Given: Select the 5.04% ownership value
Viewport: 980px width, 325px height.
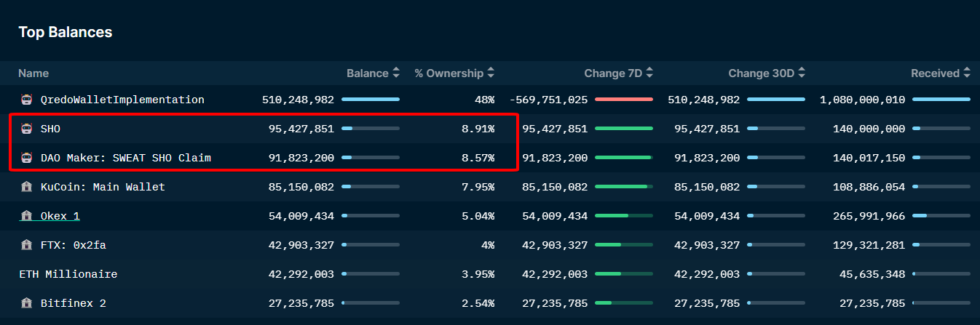Looking at the screenshot, I should (479, 216).
